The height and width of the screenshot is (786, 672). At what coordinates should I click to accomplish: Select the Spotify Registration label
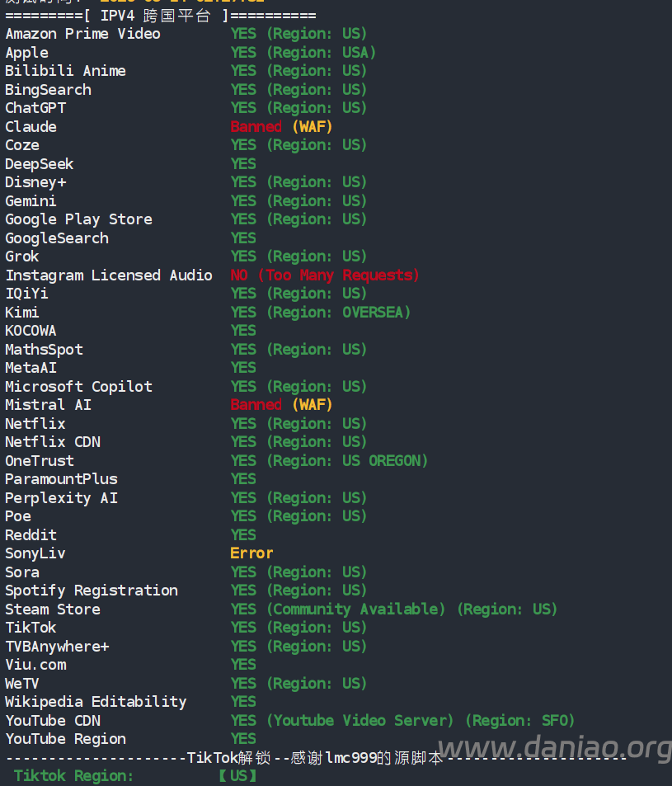pyautogui.click(x=92, y=591)
